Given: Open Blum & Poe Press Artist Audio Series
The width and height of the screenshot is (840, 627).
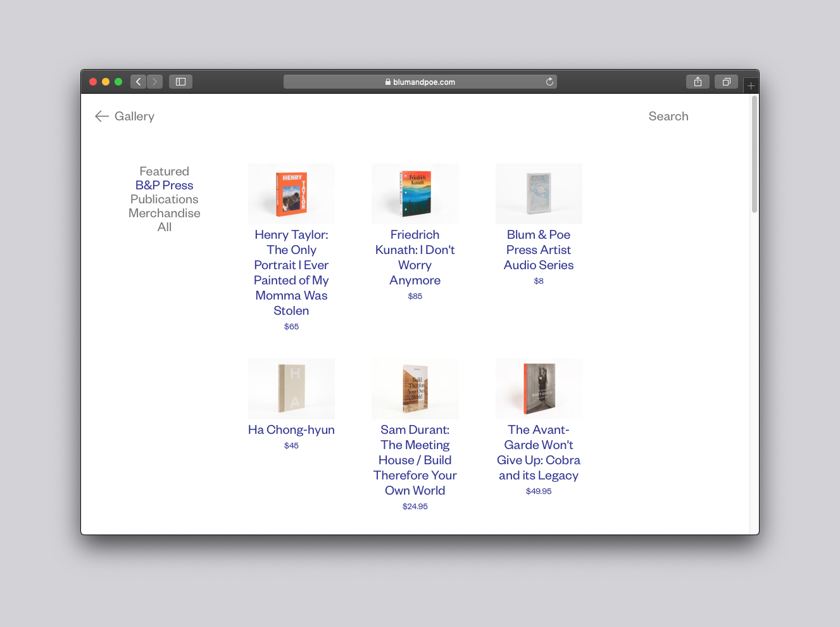Looking at the screenshot, I should (x=539, y=250).
